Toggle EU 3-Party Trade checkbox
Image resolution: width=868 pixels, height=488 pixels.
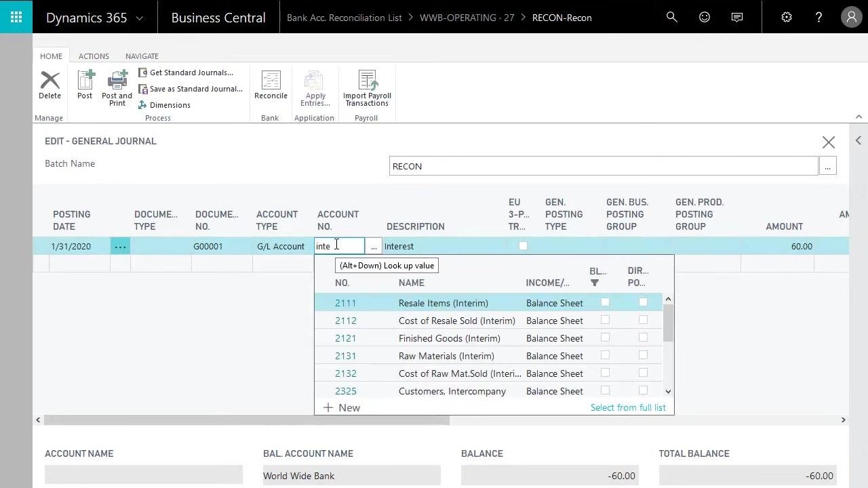[x=523, y=246]
